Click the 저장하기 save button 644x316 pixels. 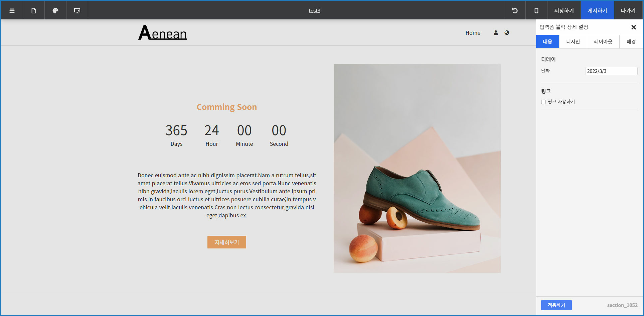[x=564, y=11]
